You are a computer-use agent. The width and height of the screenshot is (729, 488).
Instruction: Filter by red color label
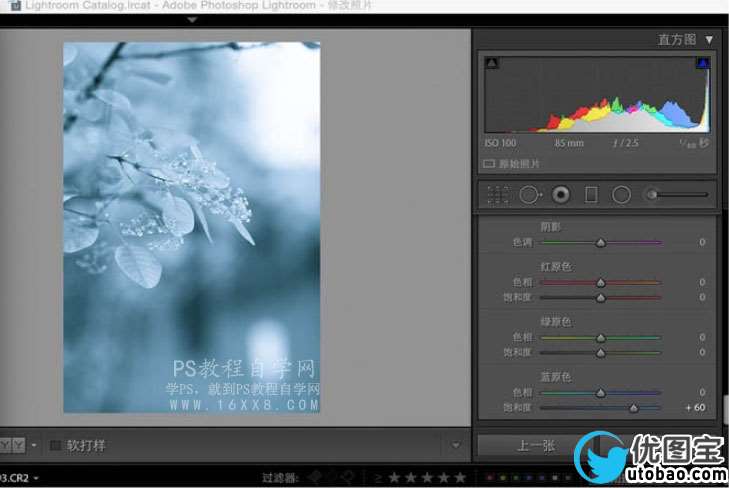(489, 477)
